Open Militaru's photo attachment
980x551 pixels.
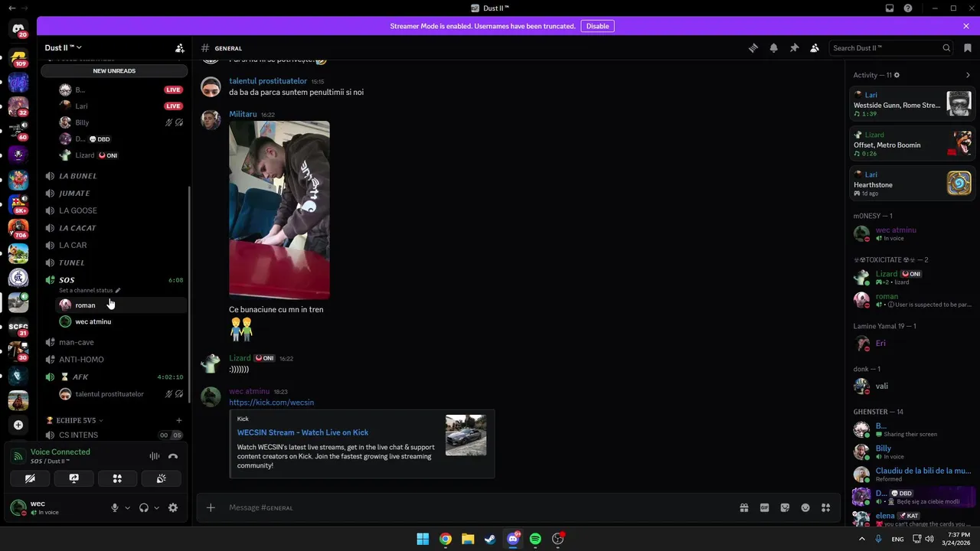(x=279, y=210)
